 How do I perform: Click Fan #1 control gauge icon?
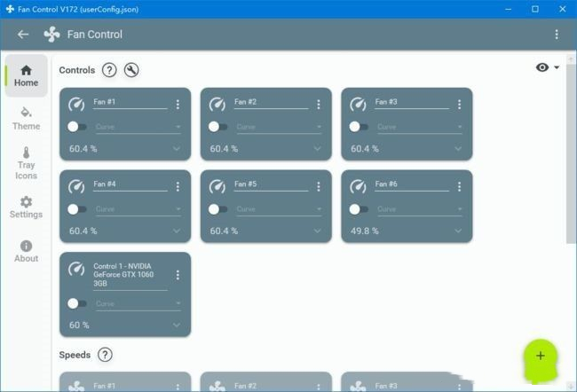(x=76, y=105)
